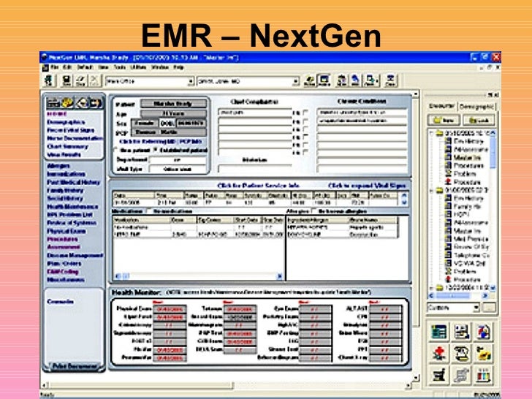The image size is (532, 399).
Task: Click the Visit Type input field
Action: 178,169
